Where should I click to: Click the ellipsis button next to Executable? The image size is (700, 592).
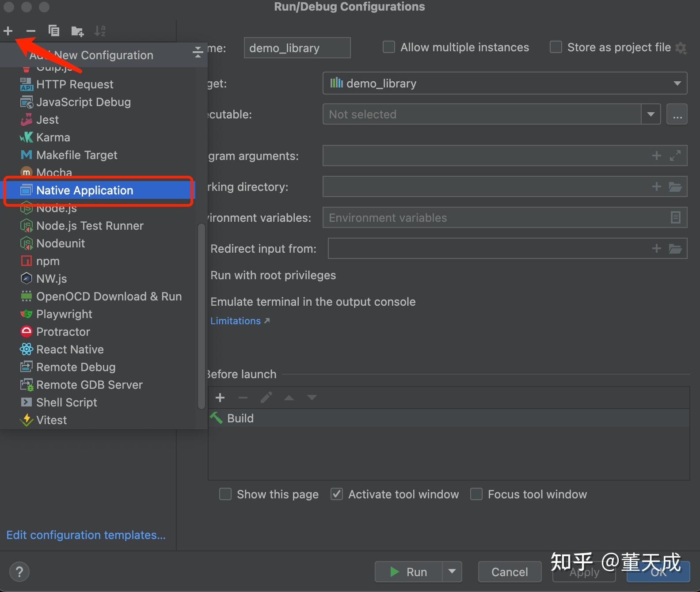(677, 114)
